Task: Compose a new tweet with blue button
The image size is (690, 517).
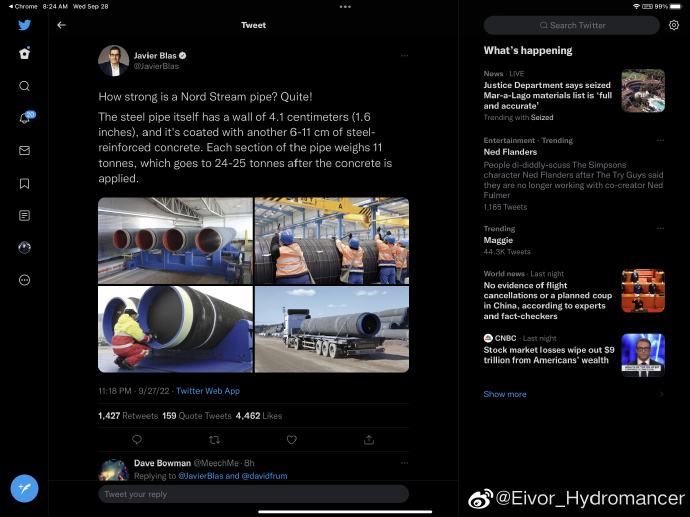Action: tap(25, 488)
